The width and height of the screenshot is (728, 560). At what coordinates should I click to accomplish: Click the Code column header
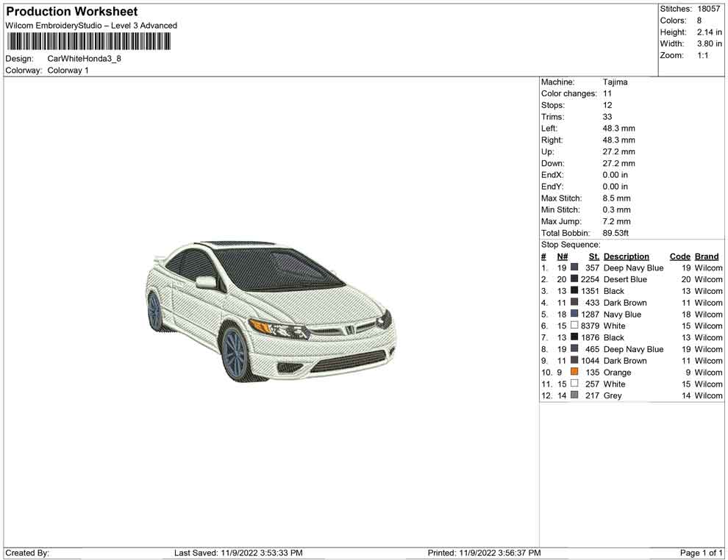pyautogui.click(x=679, y=256)
